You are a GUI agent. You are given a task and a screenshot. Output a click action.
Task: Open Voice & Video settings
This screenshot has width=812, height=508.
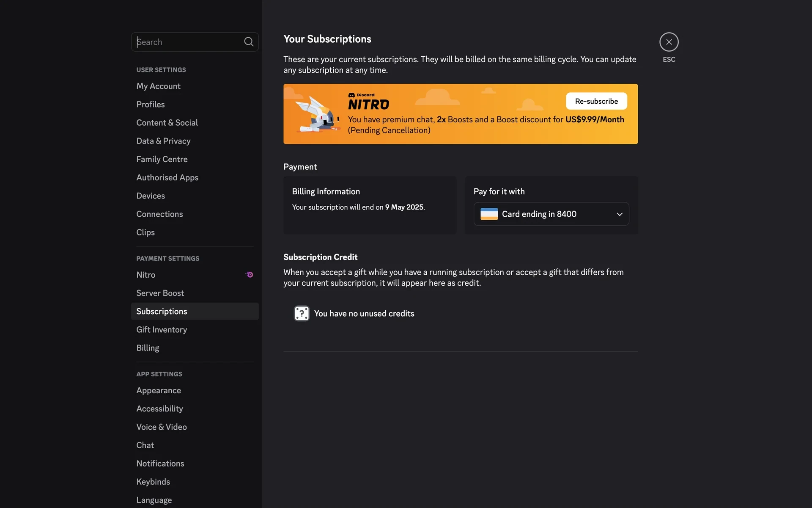point(195,427)
